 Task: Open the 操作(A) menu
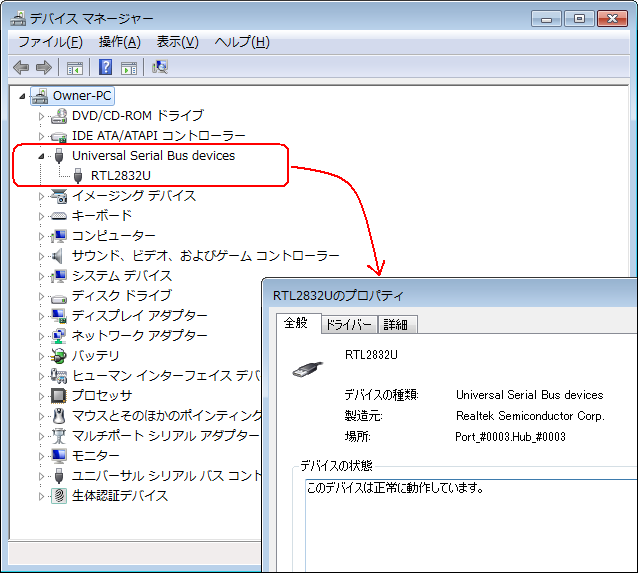pyautogui.click(x=120, y=42)
